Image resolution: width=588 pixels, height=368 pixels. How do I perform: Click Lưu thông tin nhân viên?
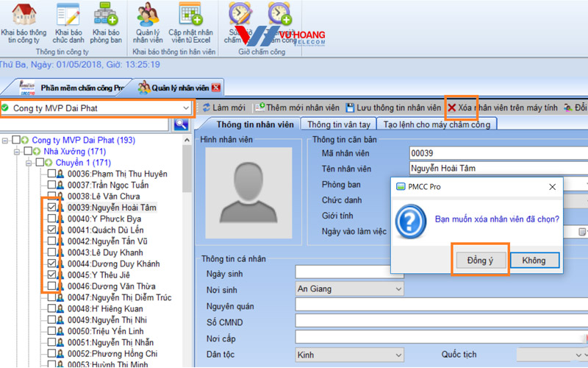coord(394,107)
